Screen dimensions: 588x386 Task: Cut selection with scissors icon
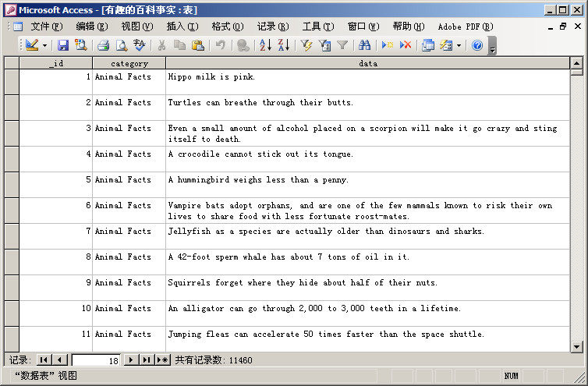pos(161,45)
